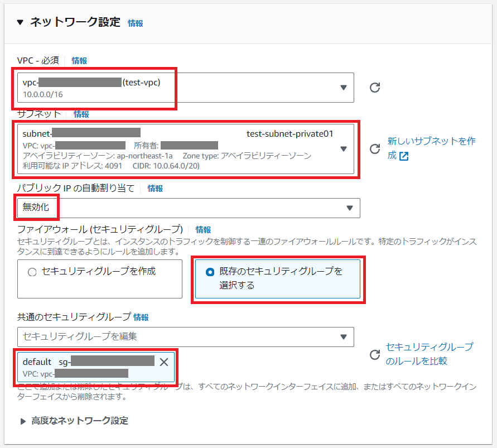This screenshot has height=448, width=497.
Task: Click the default security group chip
Action: click(84, 364)
